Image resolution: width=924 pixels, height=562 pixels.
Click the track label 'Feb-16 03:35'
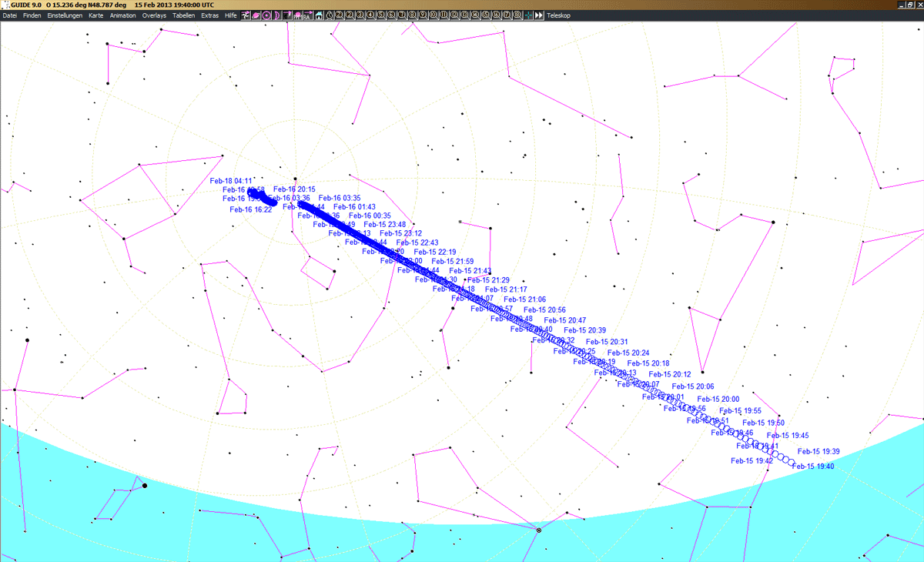(340, 199)
